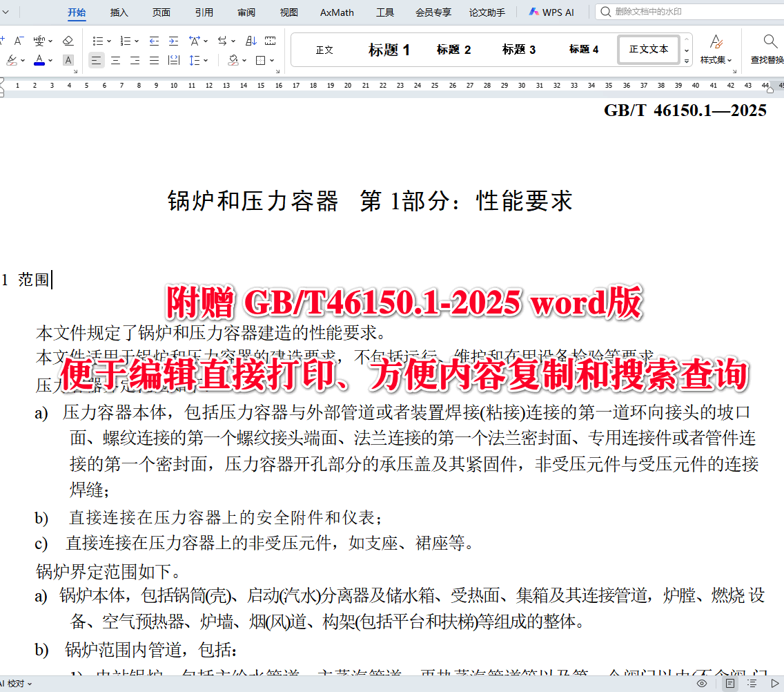
Task: Toggle show/hide paragraph marks icon
Action: pyautogui.click(x=270, y=41)
